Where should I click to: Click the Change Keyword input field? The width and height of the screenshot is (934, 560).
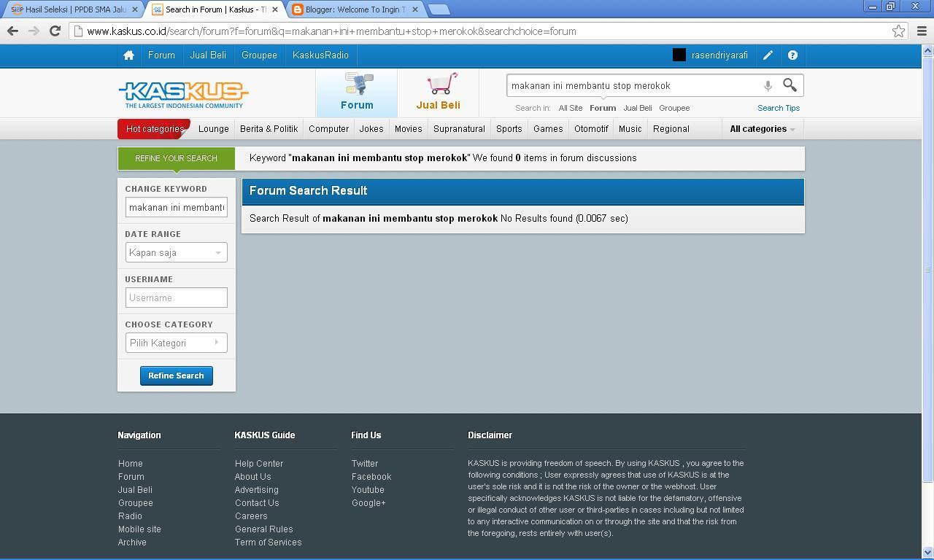[x=176, y=207]
